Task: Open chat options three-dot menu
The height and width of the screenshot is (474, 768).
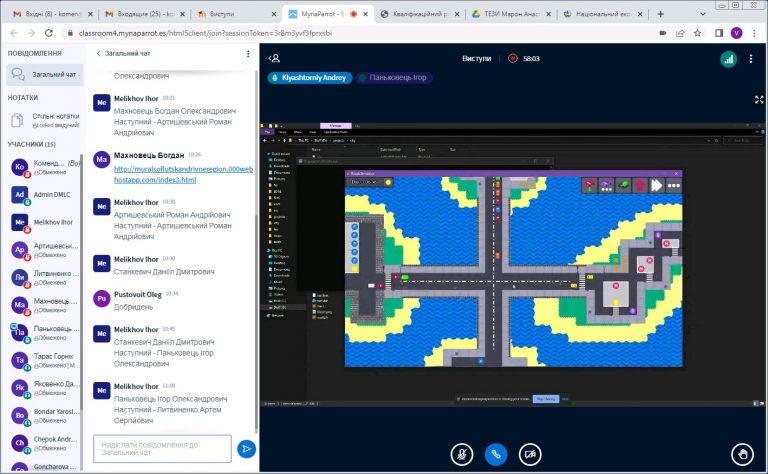Action: coord(248,54)
